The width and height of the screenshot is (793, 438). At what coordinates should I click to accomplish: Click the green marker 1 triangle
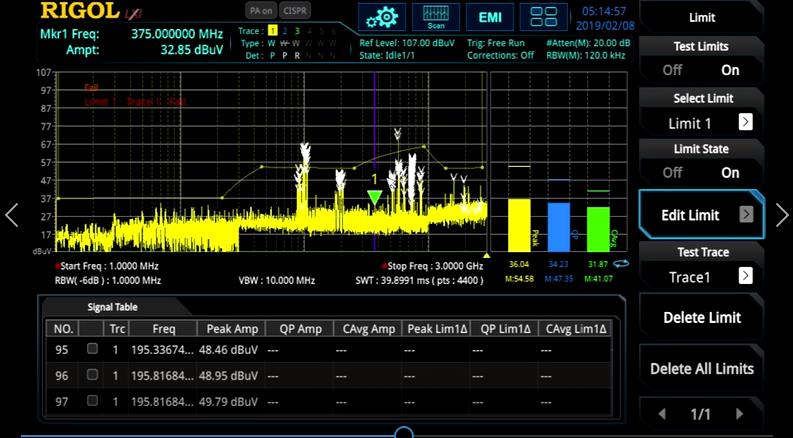(x=374, y=197)
